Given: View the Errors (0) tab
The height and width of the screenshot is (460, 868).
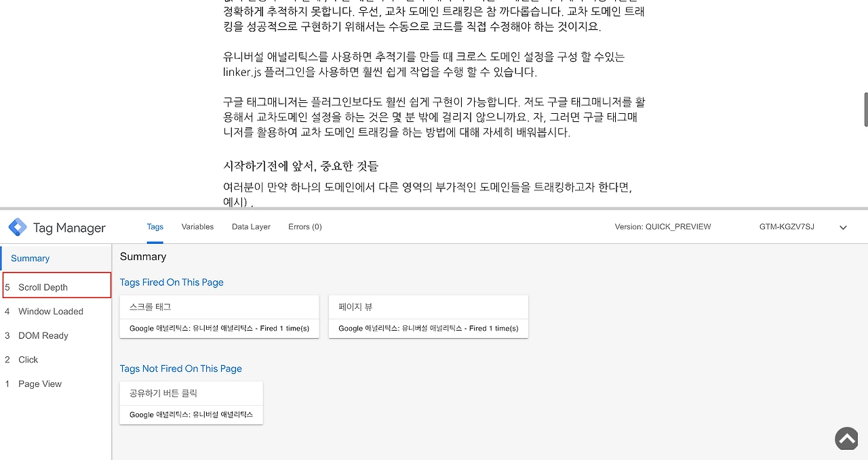Looking at the screenshot, I should click(x=305, y=227).
